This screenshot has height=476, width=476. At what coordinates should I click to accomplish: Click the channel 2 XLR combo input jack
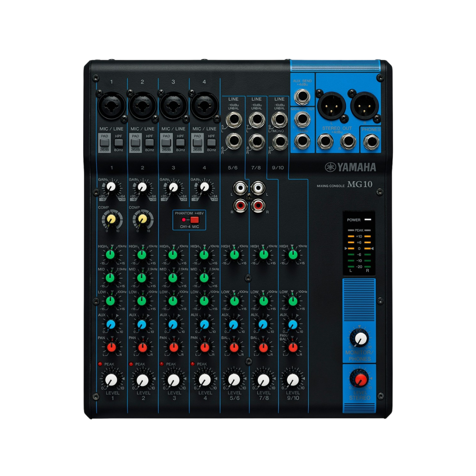click(x=142, y=106)
